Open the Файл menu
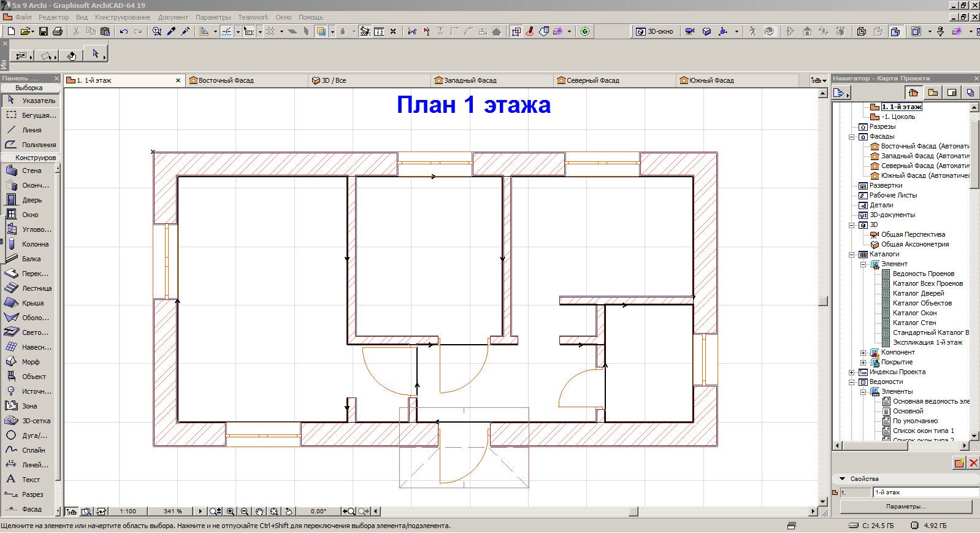This screenshot has width=980, height=533. (23, 17)
